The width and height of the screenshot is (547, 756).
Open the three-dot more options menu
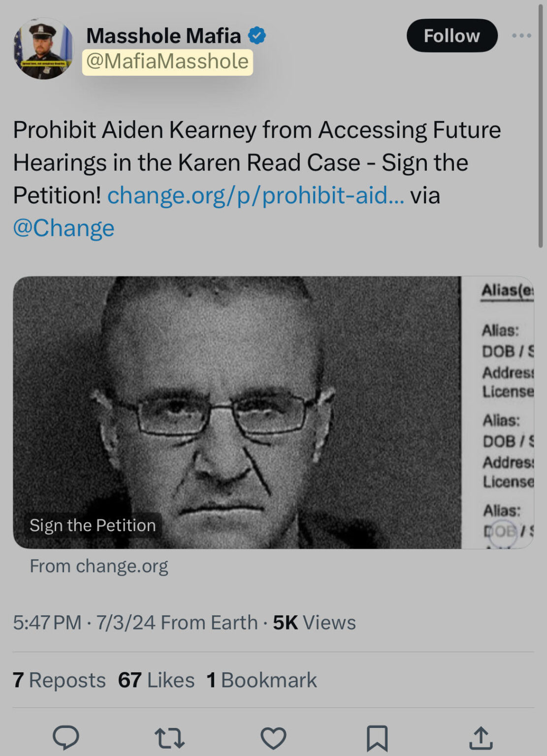pyautogui.click(x=521, y=35)
